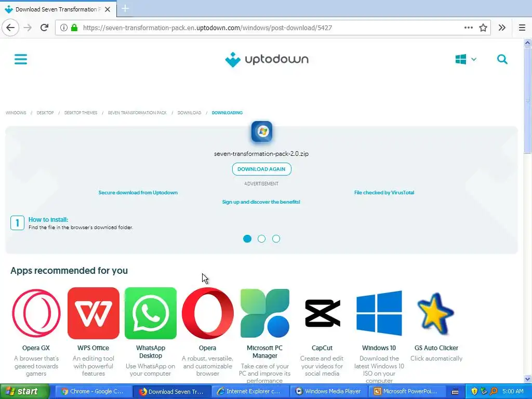Expand the platform selector chevron
This screenshot has width=532, height=399.
tap(474, 59)
